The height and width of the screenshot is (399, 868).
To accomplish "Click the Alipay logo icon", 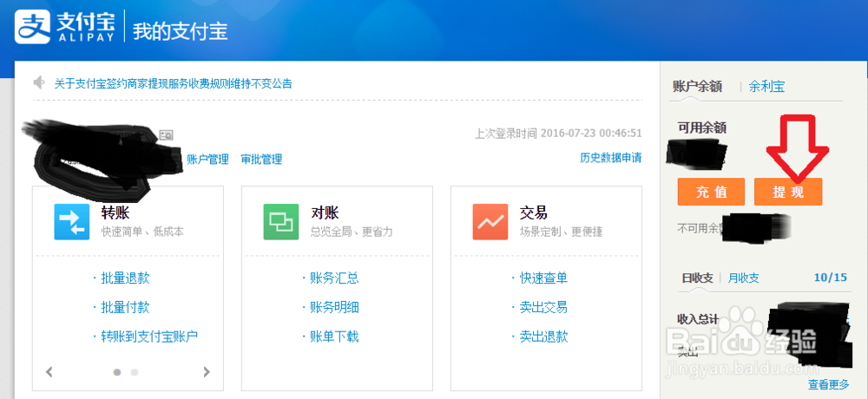I will 33,26.
